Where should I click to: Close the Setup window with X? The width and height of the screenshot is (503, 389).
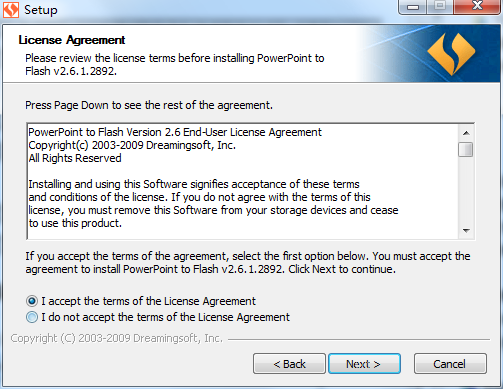pyautogui.click(x=477, y=7)
